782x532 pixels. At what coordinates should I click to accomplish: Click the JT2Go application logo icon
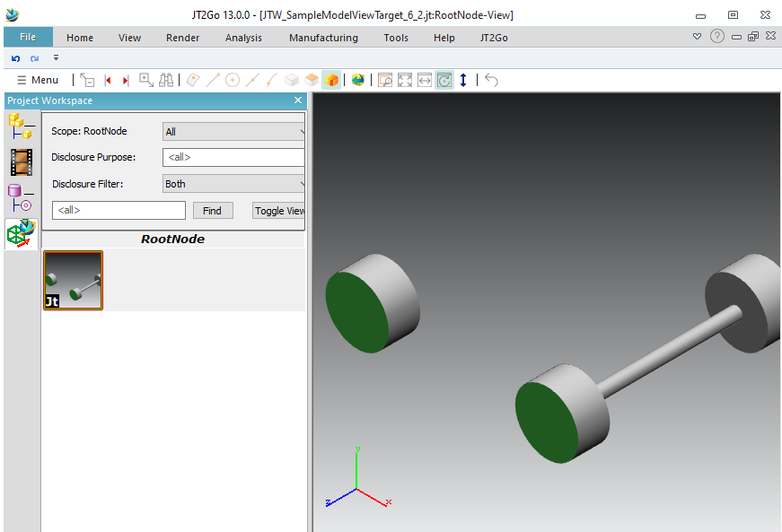(13, 15)
